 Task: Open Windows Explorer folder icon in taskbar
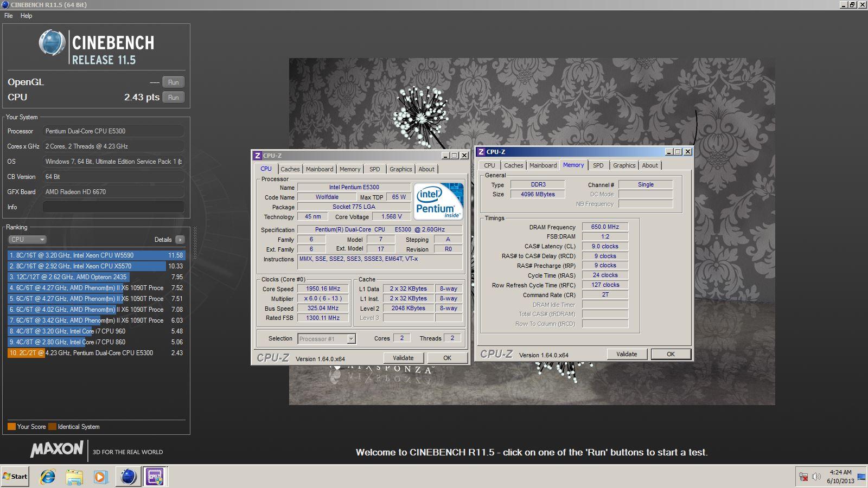74,477
